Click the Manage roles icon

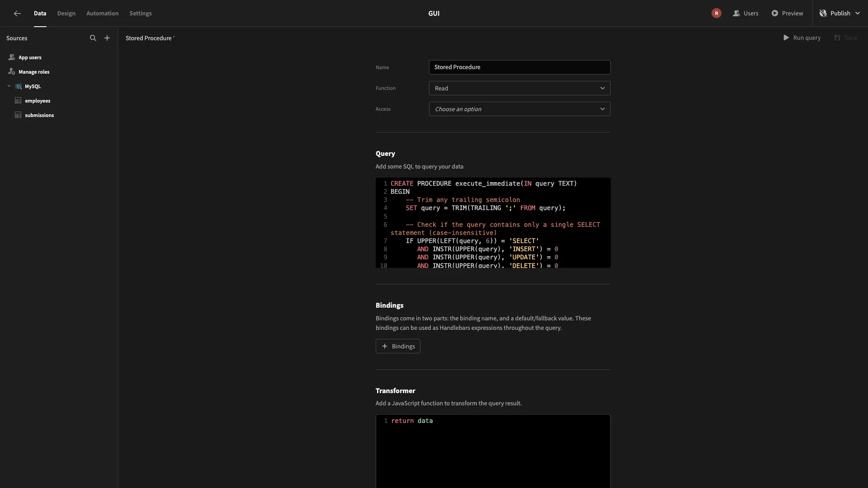12,72
